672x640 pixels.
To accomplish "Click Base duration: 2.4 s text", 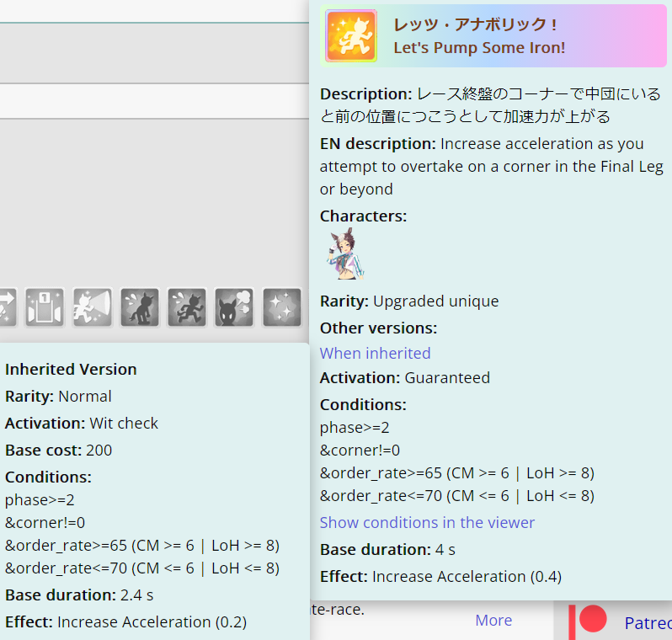I will [x=79, y=595].
